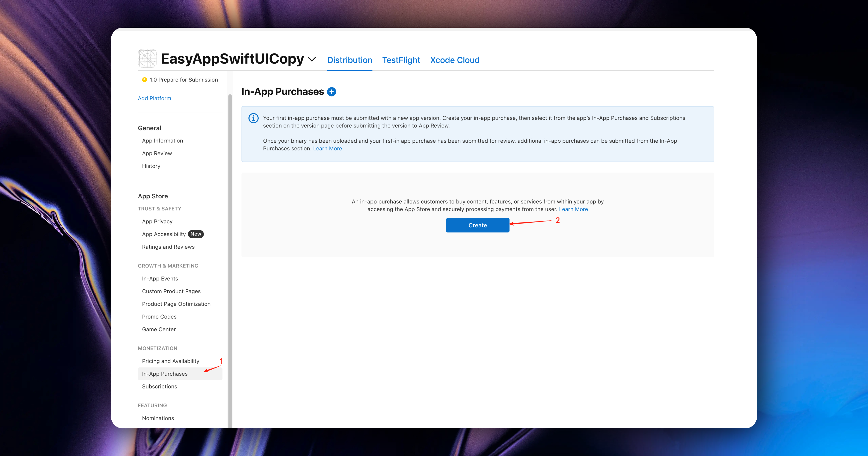
Task: Open the App Privacy section
Action: (157, 221)
